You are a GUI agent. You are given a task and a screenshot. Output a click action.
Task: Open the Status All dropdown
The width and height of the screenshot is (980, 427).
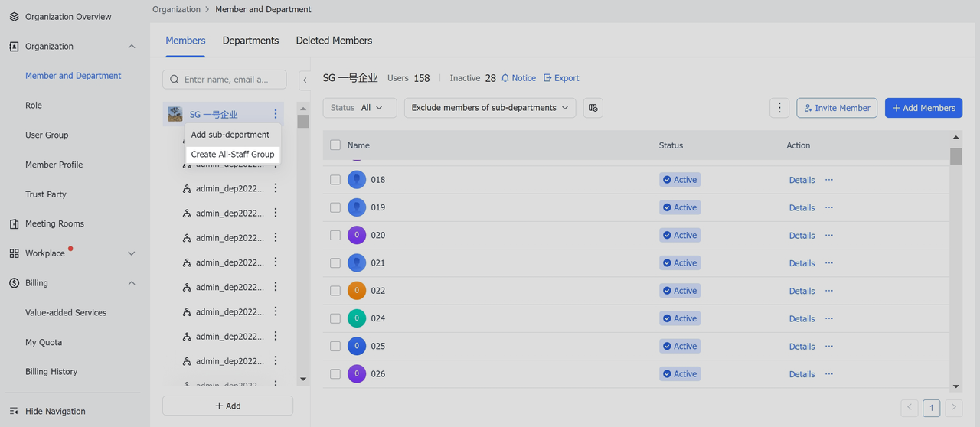coord(359,108)
